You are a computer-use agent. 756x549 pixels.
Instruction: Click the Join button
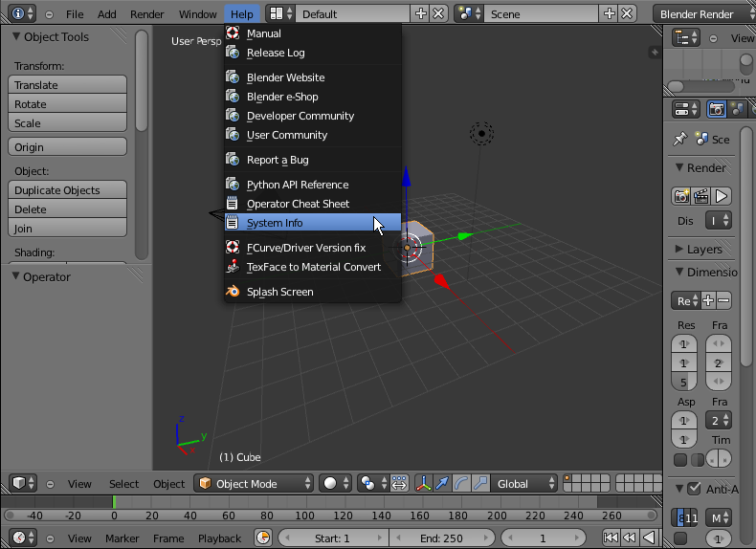(x=68, y=229)
